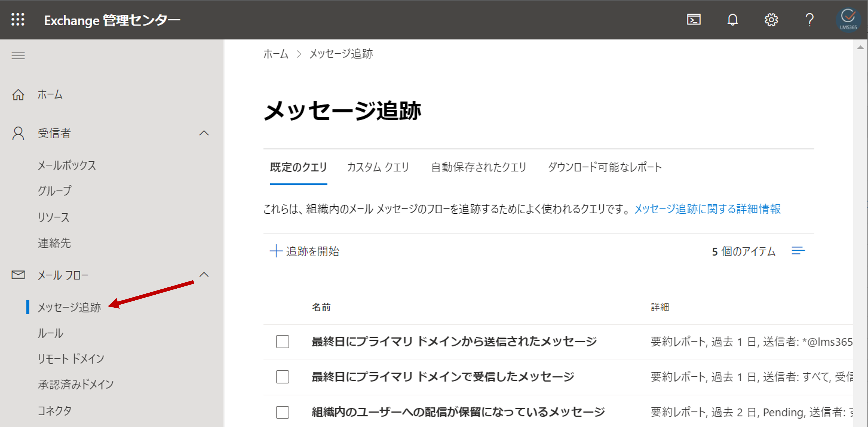
Task: Open the LMS365 account avatar
Action: 848,20
